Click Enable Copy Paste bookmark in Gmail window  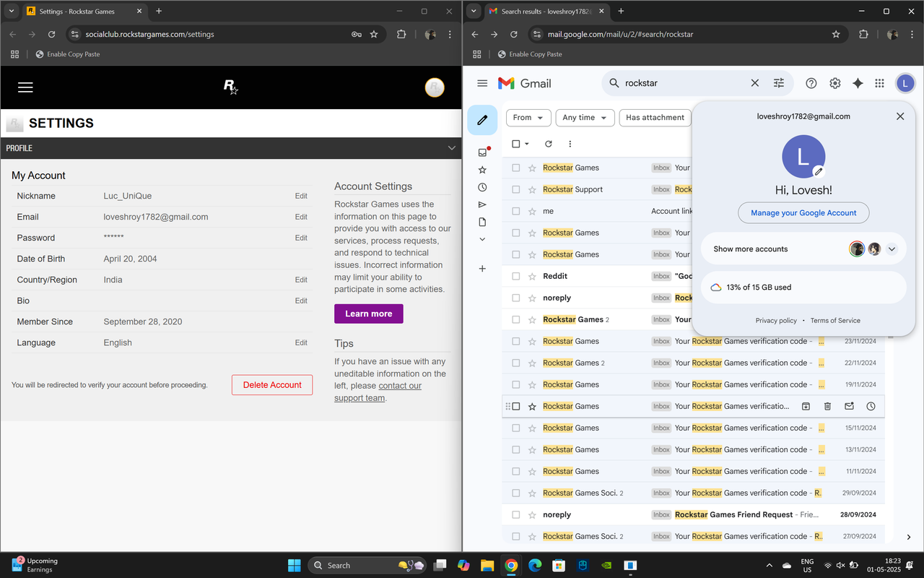pyautogui.click(x=529, y=54)
